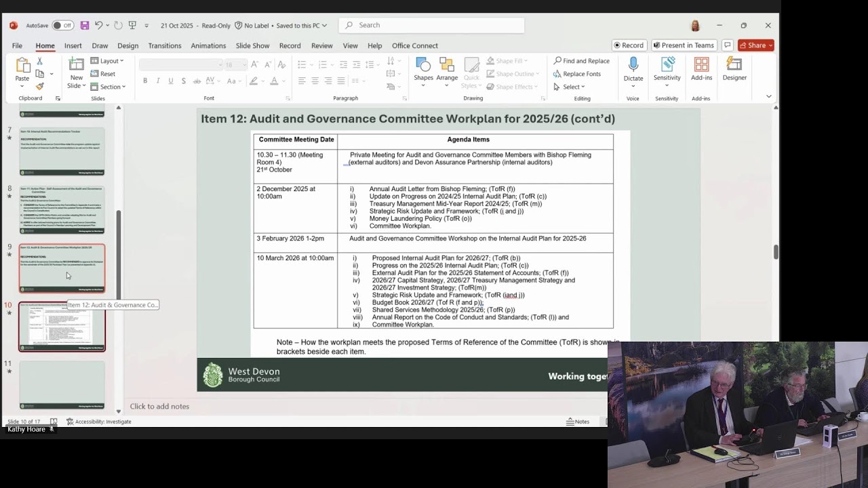Toggle the Notes pane button
Image resolution: width=868 pixels, height=488 pixels.
pyautogui.click(x=578, y=422)
